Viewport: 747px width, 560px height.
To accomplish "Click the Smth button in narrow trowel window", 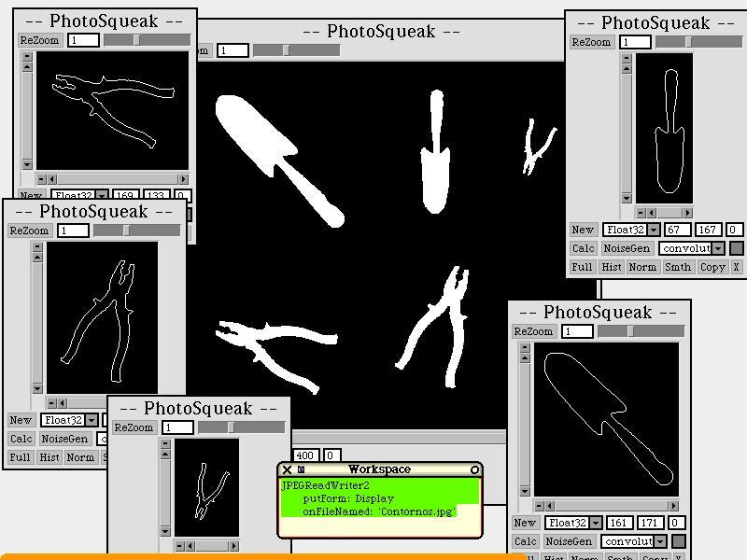I will tap(678, 267).
